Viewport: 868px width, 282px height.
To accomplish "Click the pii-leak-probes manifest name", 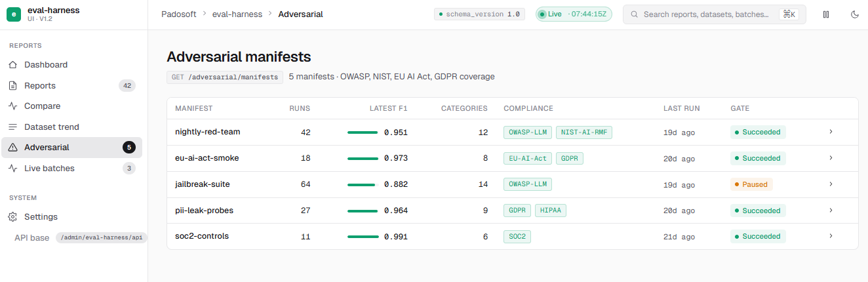I will coord(205,211).
